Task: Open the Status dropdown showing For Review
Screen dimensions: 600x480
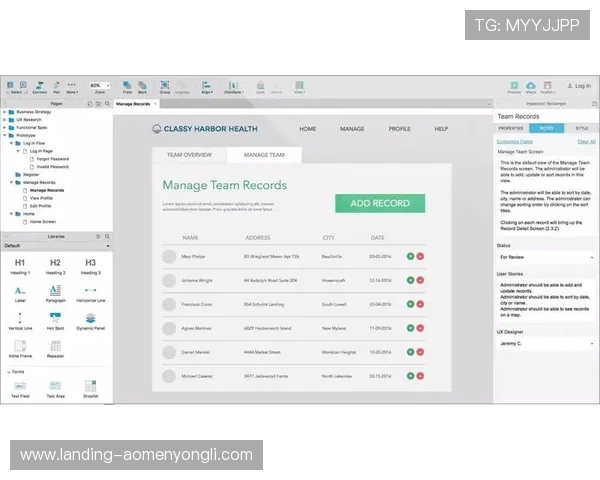Action: point(546,258)
